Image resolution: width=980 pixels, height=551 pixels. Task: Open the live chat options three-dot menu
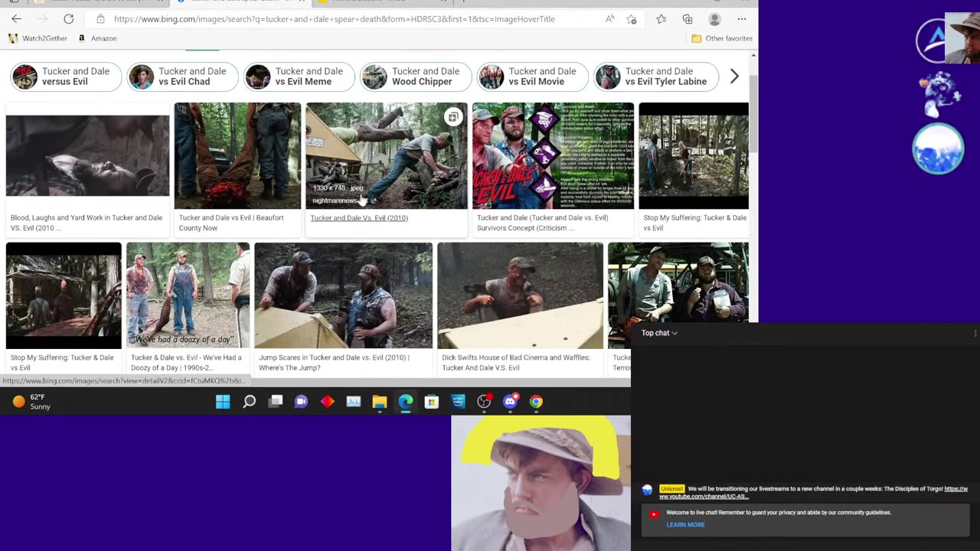(x=975, y=333)
